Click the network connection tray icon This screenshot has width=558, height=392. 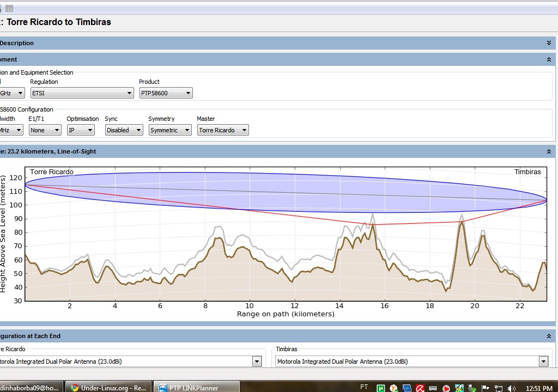coord(498,388)
